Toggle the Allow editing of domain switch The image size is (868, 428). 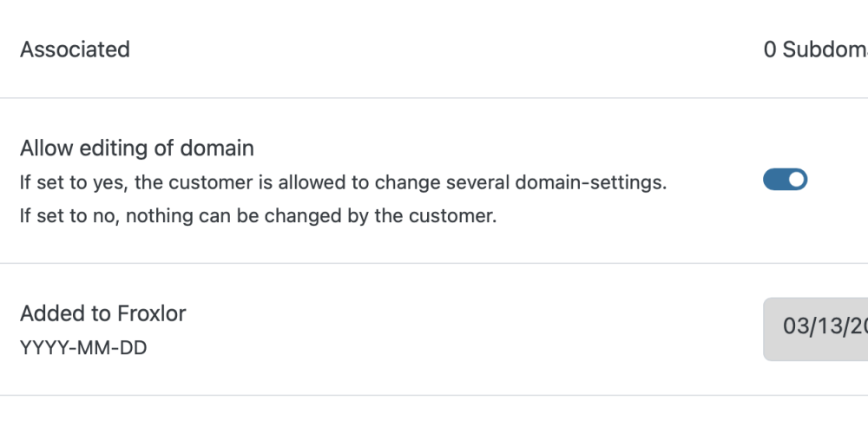(785, 180)
